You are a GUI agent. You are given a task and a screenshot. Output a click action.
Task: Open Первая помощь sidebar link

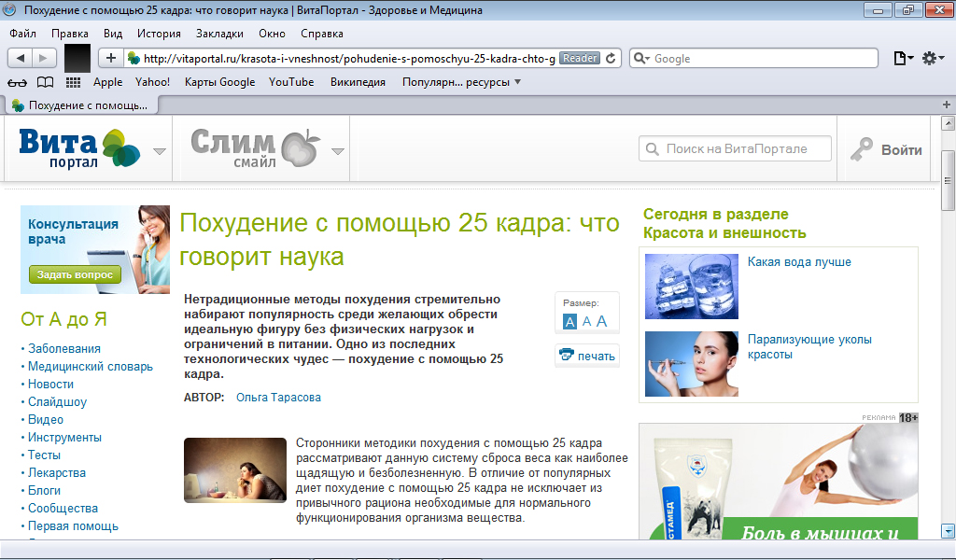(73, 525)
